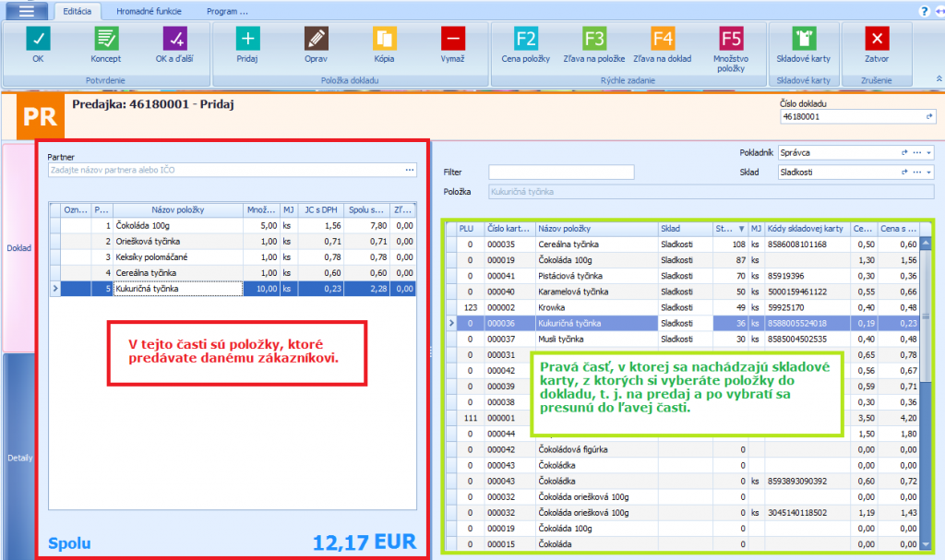Click the row selector of the Krowka stock card
Image resolution: width=945 pixels, height=560 pixels.
(450, 307)
